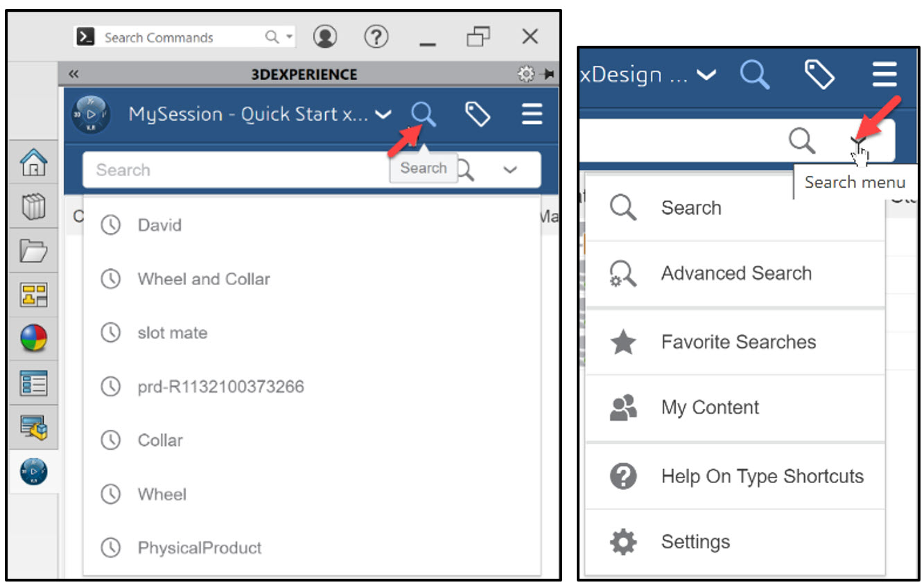Viewport: 924px width, 585px height.
Task: Expand the MySession - Quick Start session dropdown
Action: [x=383, y=115]
